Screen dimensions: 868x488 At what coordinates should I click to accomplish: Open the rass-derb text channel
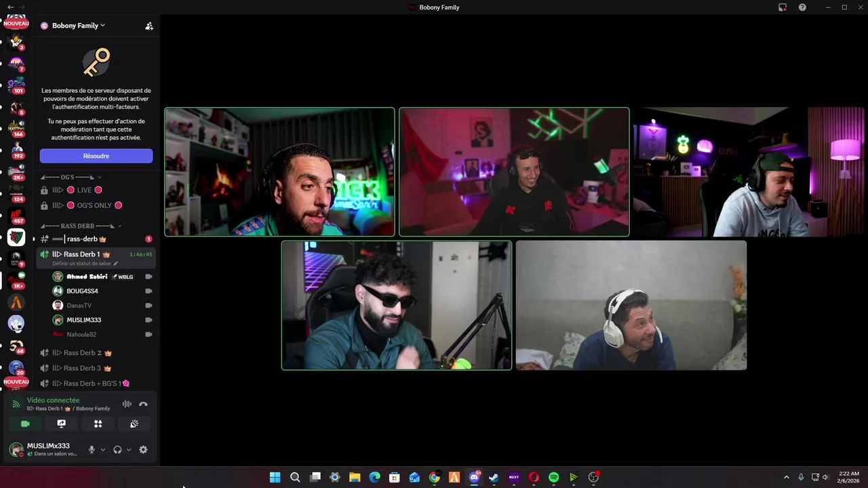pos(96,239)
